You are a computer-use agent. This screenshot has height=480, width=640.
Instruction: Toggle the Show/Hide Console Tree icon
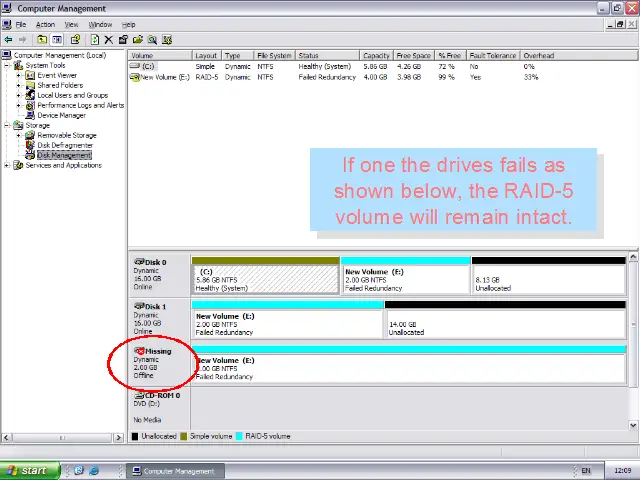point(57,40)
